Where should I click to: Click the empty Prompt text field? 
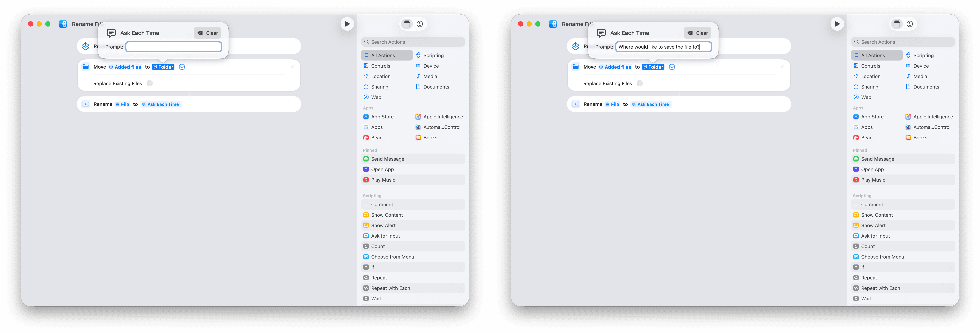(x=173, y=47)
